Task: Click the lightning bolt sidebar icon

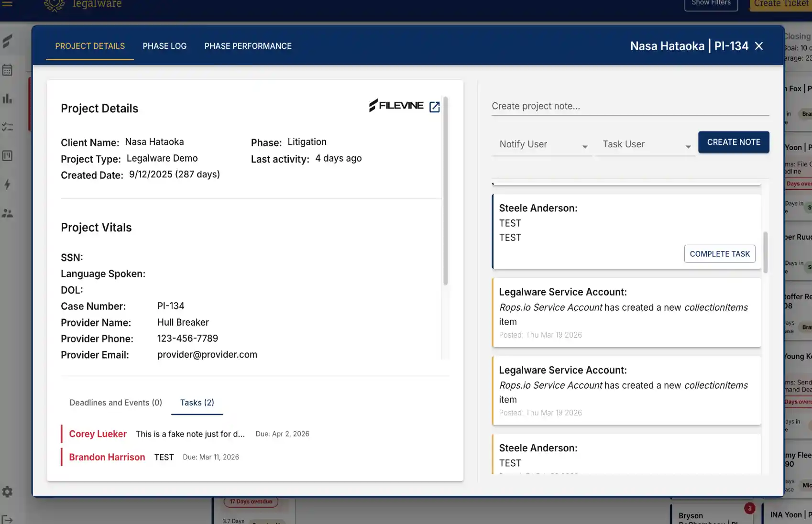Action: [x=7, y=185]
